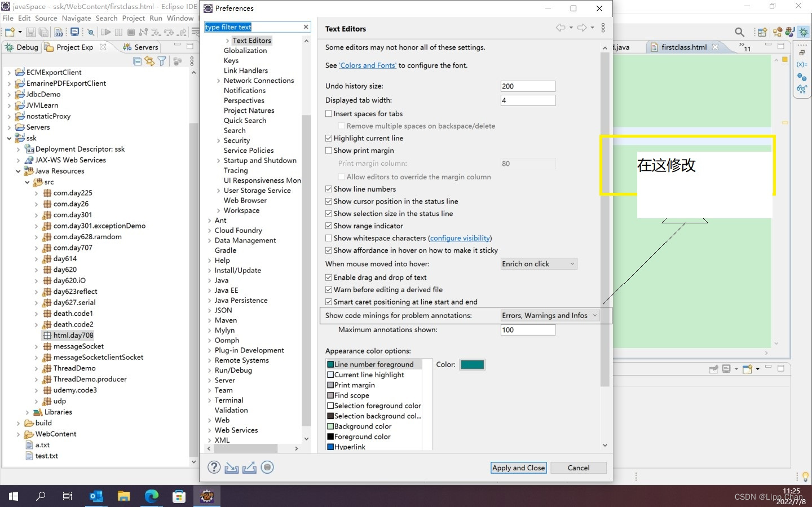The height and width of the screenshot is (507, 812).
Task: Click Apply and Close button
Action: point(519,468)
